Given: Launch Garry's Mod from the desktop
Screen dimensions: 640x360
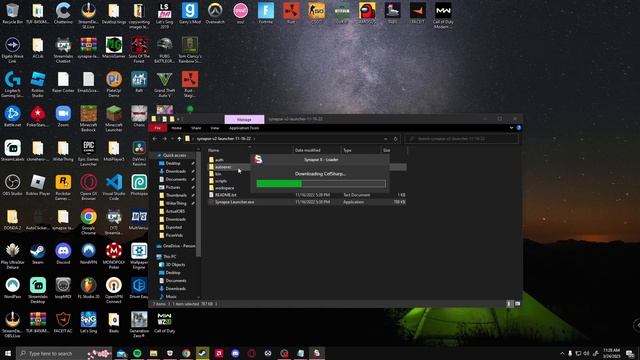Looking at the screenshot, I should [x=190, y=13].
